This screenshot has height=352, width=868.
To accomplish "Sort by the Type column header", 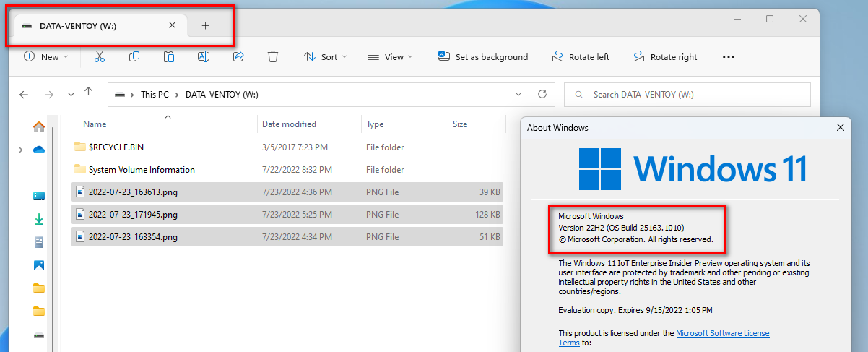I will click(x=375, y=124).
